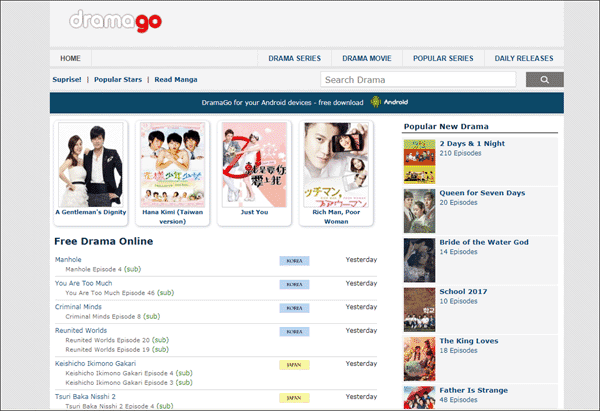The image size is (600, 411).
Task: Open Manhole Episode 4 (sub)
Action: pos(103,269)
